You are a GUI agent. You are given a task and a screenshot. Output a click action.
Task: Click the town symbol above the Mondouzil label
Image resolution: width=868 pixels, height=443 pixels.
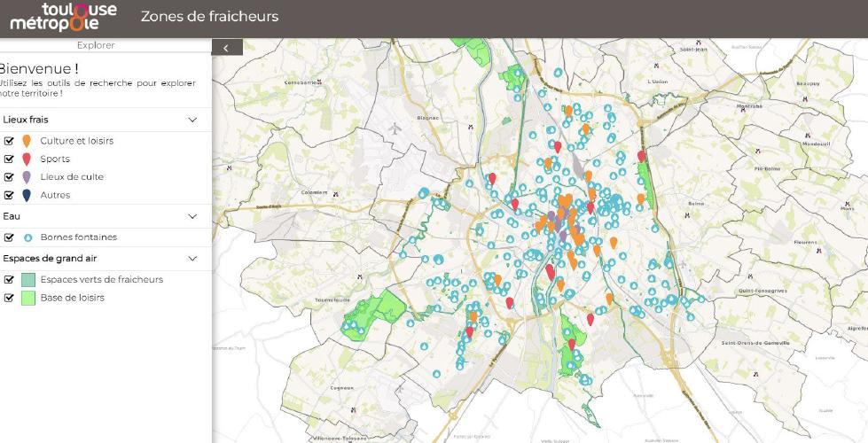click(807, 136)
